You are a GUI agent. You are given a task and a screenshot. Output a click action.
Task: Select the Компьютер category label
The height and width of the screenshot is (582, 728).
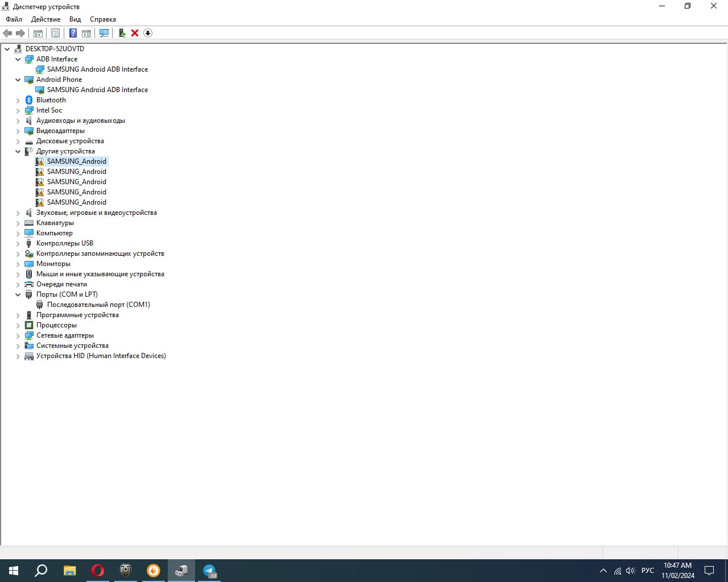click(55, 233)
